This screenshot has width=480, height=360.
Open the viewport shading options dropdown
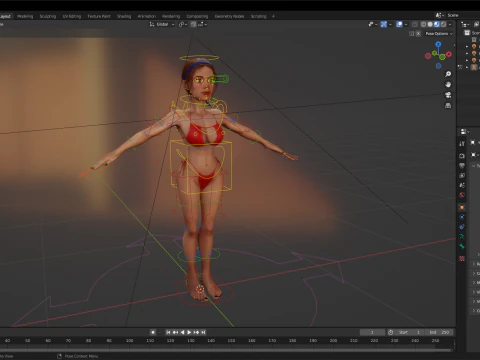[x=450, y=24]
